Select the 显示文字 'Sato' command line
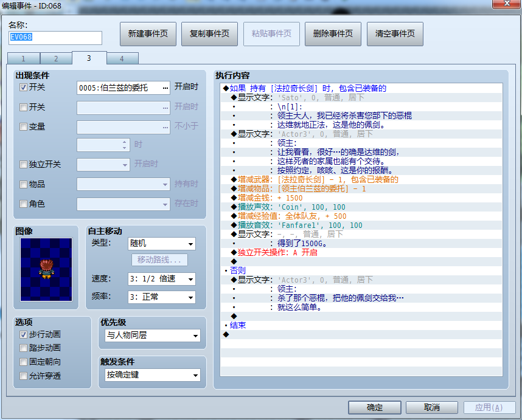 [x=361, y=98]
